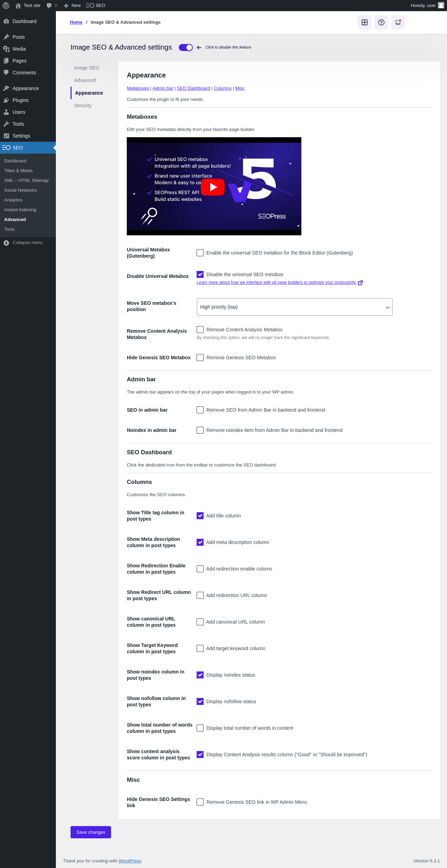Open Pages in sidebar
Screen dimensions: 447x868
coord(28,61)
